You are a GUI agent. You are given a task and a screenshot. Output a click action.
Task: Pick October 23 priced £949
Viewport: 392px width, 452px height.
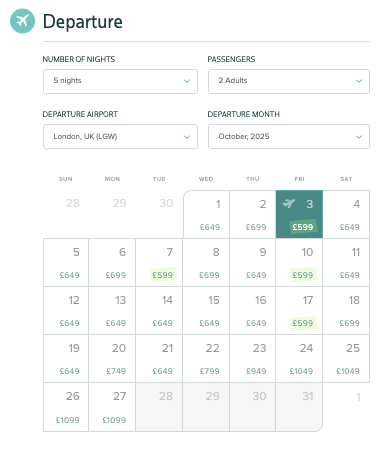tap(253, 358)
